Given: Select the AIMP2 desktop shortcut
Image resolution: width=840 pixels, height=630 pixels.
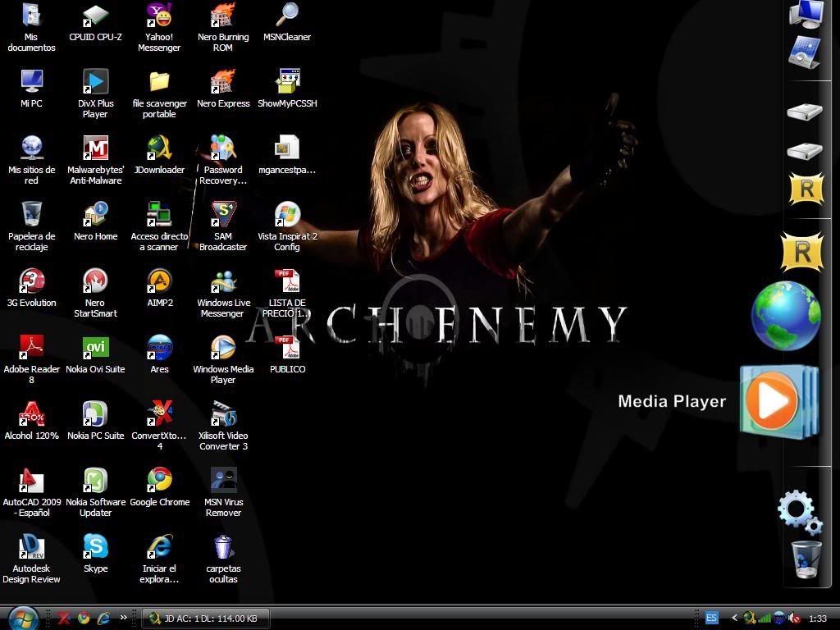Looking at the screenshot, I should pyautogui.click(x=159, y=288).
